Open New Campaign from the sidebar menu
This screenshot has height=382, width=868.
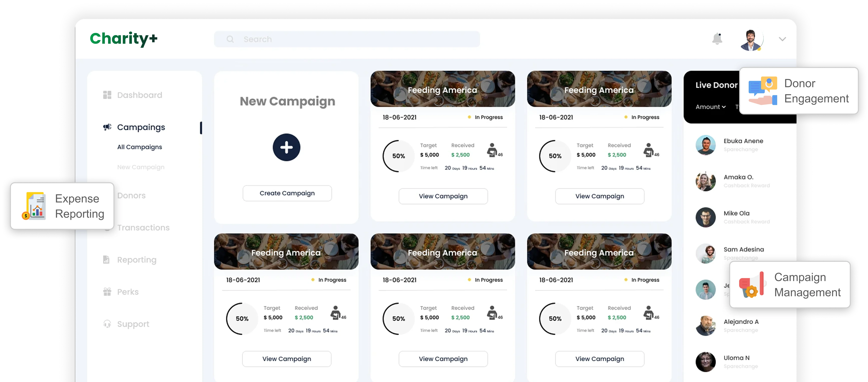coord(141,167)
